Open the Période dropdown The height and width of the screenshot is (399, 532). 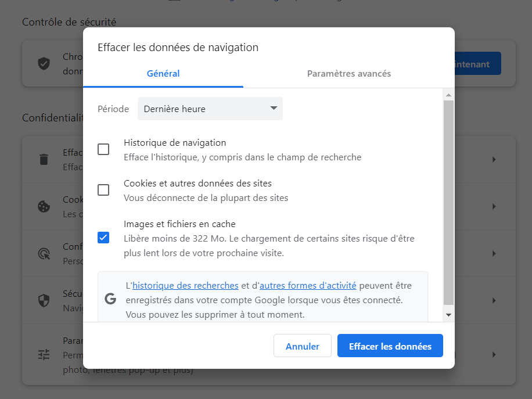pyautogui.click(x=210, y=109)
